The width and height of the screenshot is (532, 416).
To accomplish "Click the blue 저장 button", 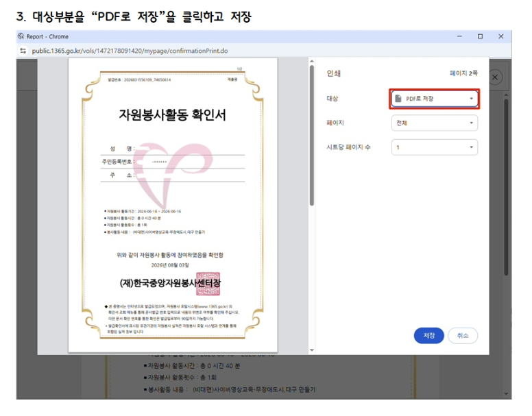I will (429, 335).
